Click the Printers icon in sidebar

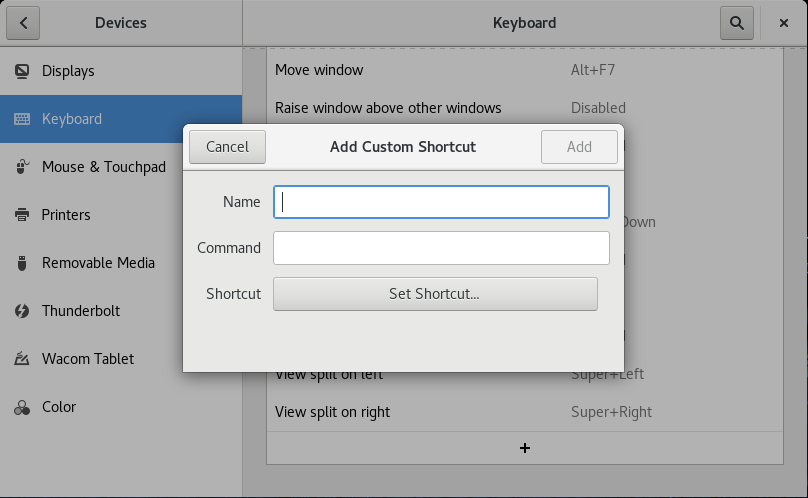22,215
